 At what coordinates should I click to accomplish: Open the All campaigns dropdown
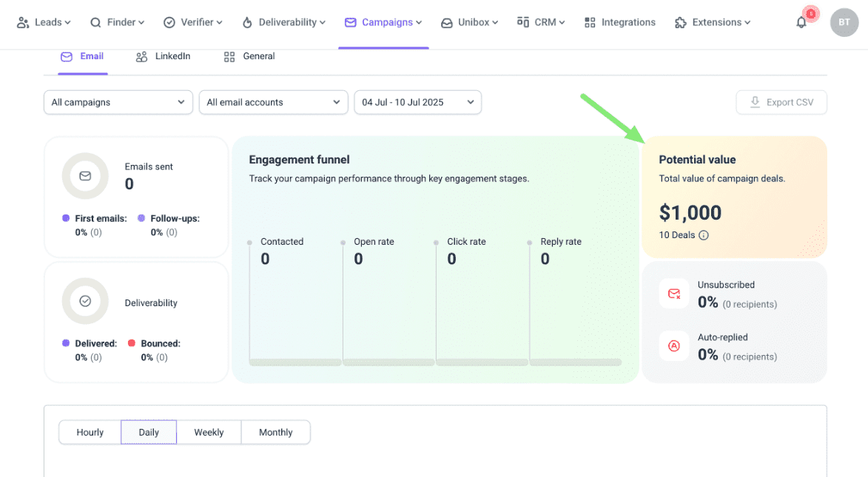coord(118,103)
